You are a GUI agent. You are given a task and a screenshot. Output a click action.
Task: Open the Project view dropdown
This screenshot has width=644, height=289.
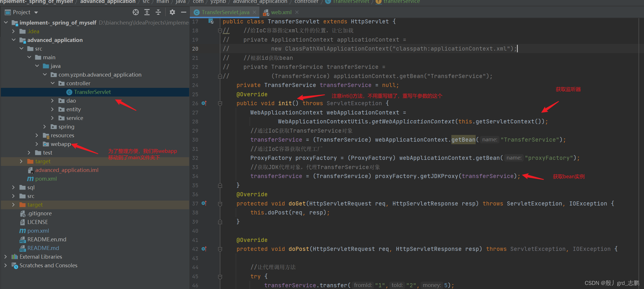point(36,12)
